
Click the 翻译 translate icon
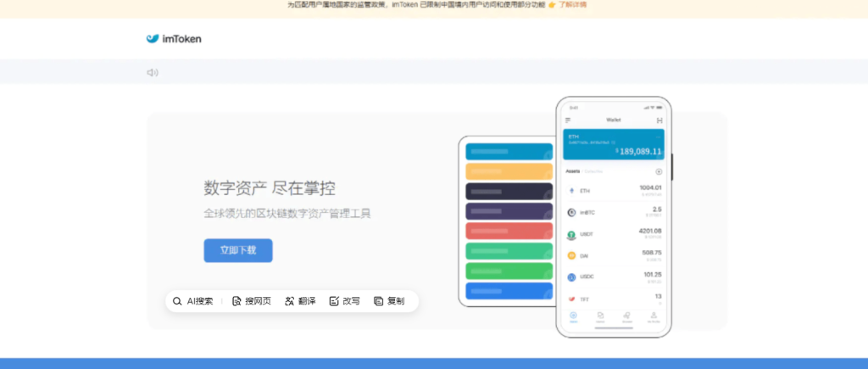(x=290, y=301)
